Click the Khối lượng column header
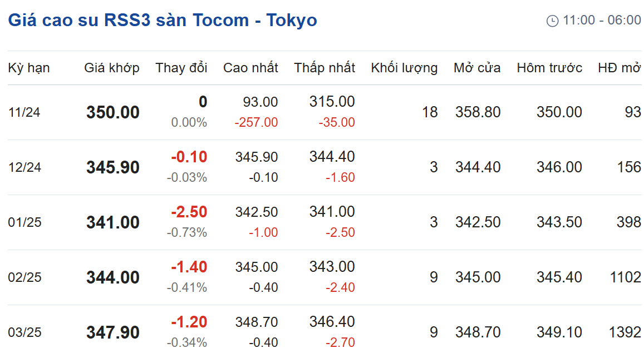The image size is (644, 353). click(x=404, y=68)
